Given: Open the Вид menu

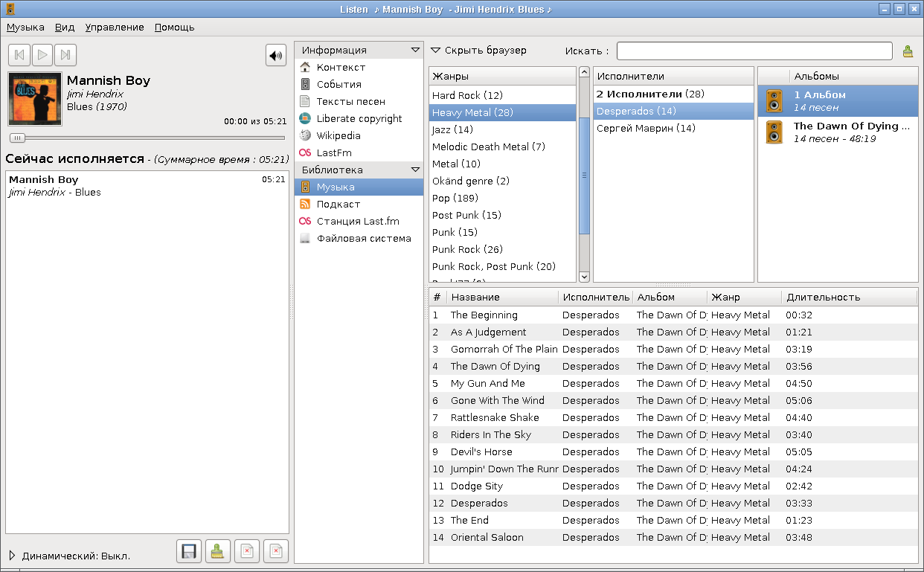Looking at the screenshot, I should (65, 27).
